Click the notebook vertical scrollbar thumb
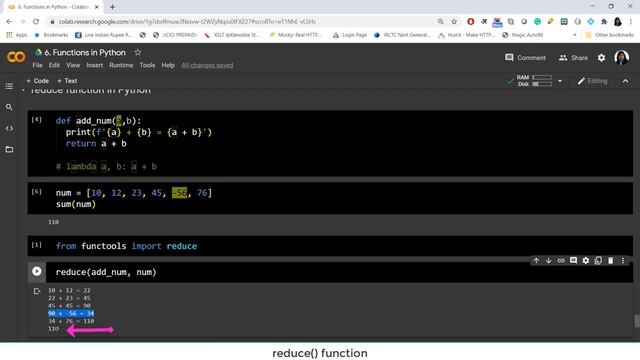 [x=637, y=321]
